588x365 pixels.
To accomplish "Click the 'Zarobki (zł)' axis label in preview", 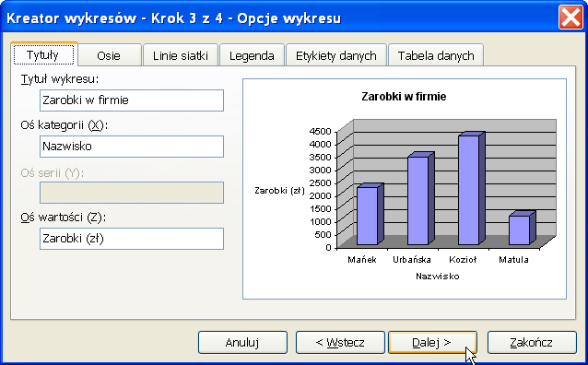I will 279,191.
